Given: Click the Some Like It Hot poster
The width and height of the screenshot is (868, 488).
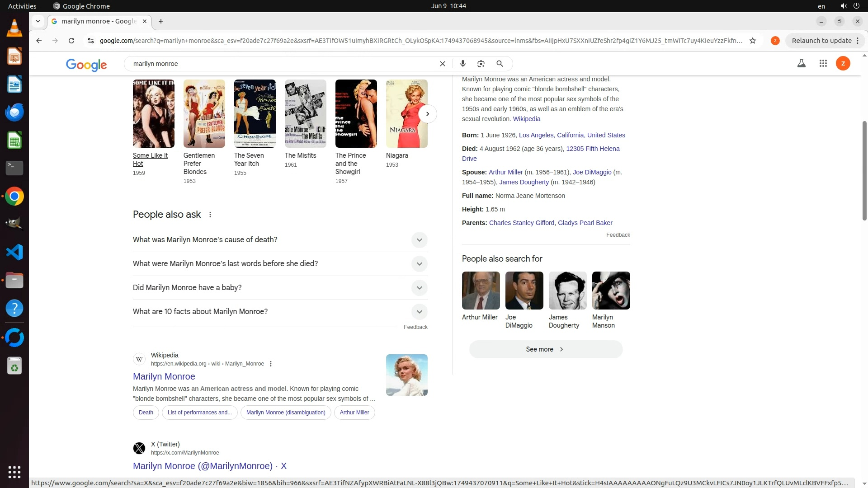Looking at the screenshot, I should (153, 113).
